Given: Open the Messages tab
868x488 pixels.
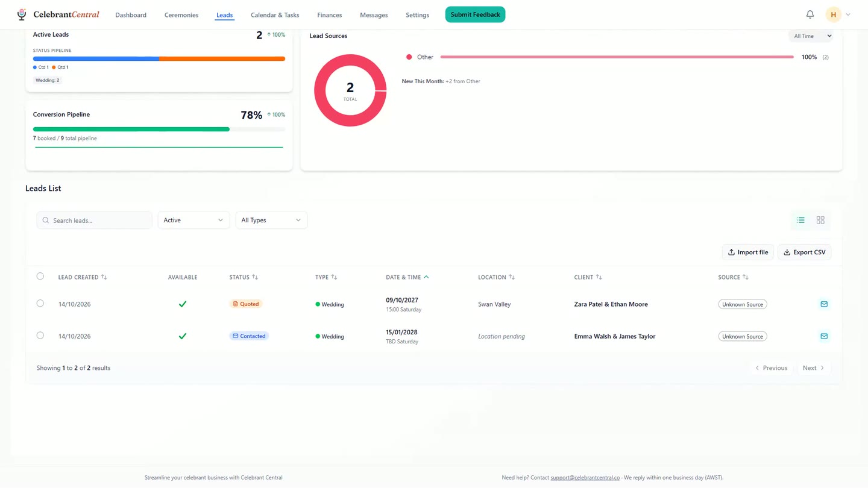Looking at the screenshot, I should point(374,15).
